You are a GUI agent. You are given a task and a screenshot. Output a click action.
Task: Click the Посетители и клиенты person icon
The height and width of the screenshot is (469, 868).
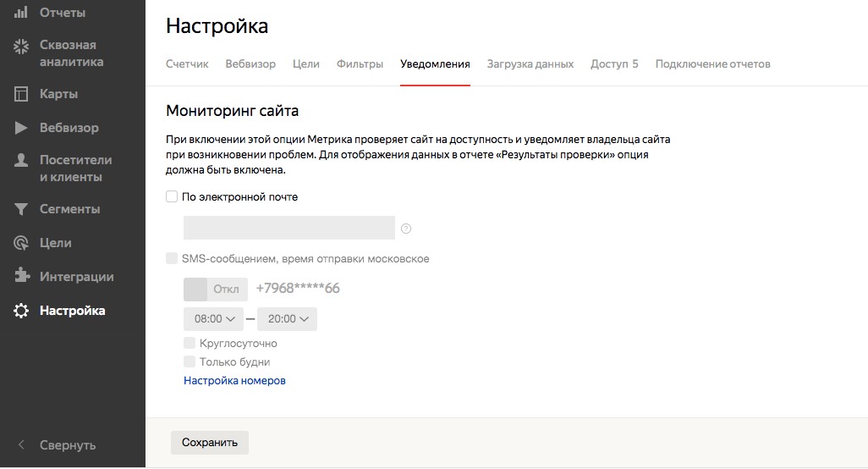point(21,161)
